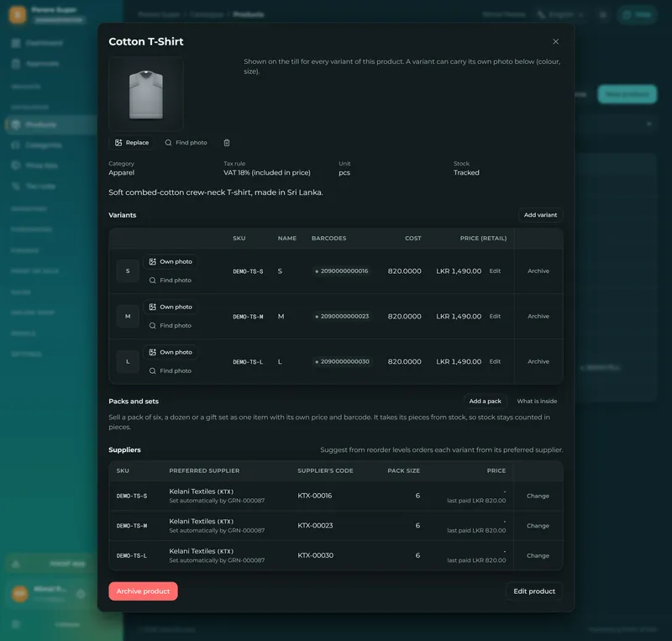Click the M variant photo placeholder
Image resolution: width=672 pixels, height=641 pixels.
(128, 317)
